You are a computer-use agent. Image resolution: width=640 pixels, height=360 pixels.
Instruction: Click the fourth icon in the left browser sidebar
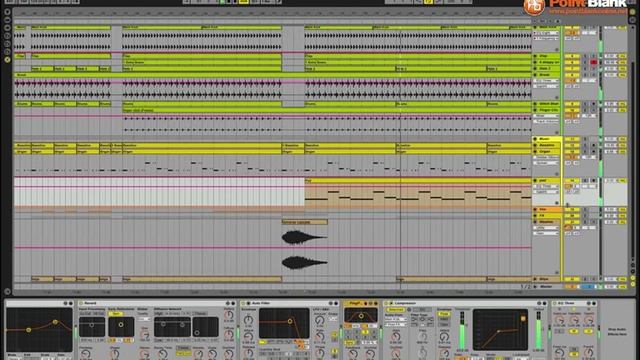pyautogui.click(x=7, y=36)
